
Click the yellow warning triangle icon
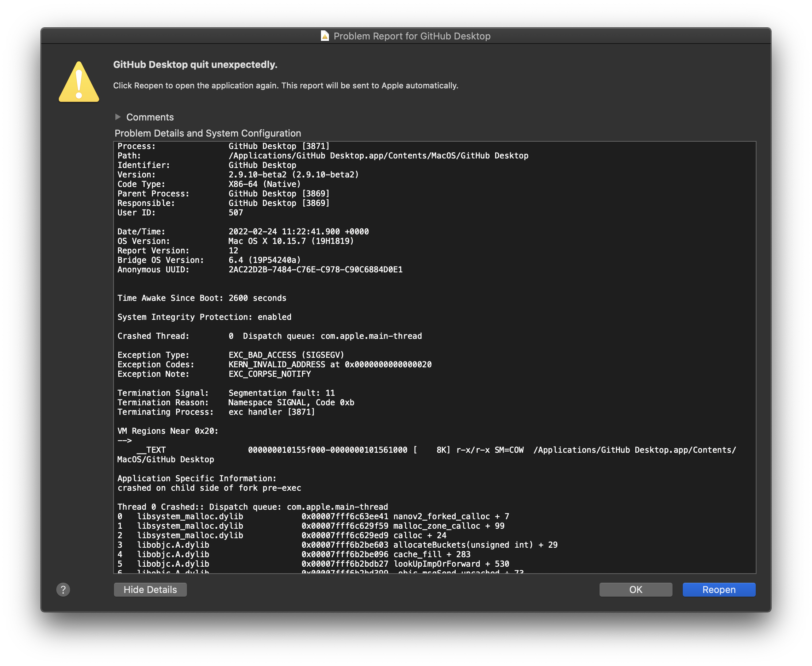(78, 82)
